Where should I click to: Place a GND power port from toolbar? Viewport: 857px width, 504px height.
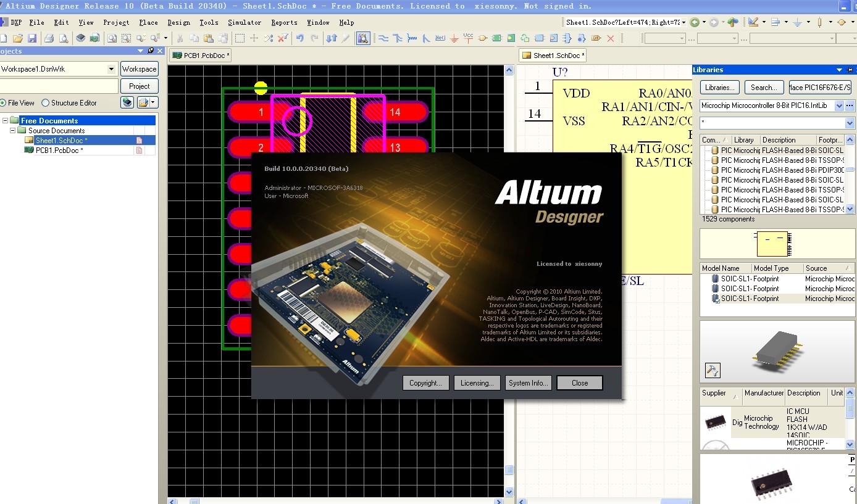pos(454,38)
